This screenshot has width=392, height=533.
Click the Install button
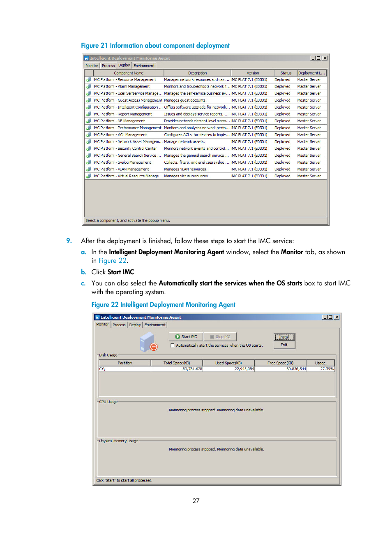pos(284,337)
